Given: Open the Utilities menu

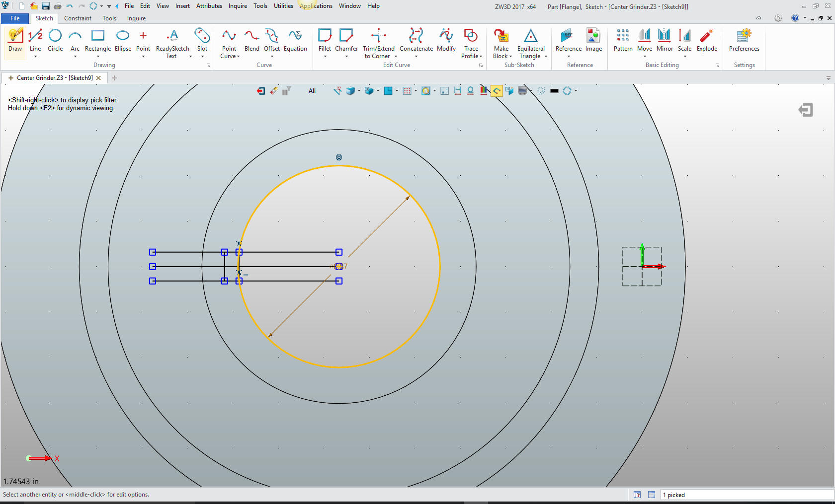Looking at the screenshot, I should pyautogui.click(x=283, y=6).
